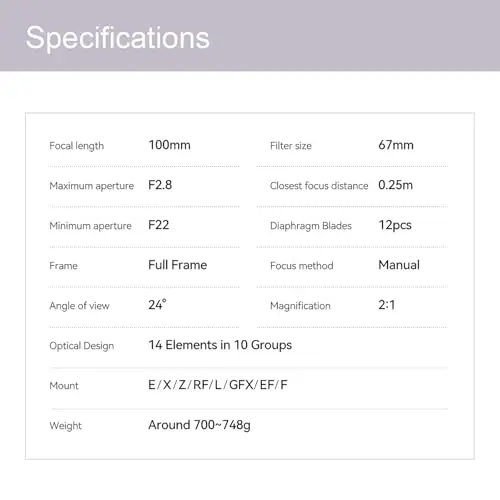The width and height of the screenshot is (500, 500).
Task: Click the 12pcs diaphragm blades value
Action: (x=395, y=226)
